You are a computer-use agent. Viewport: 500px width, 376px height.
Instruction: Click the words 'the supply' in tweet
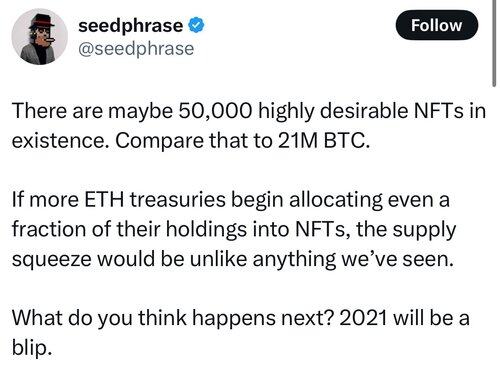pyautogui.click(x=406, y=231)
